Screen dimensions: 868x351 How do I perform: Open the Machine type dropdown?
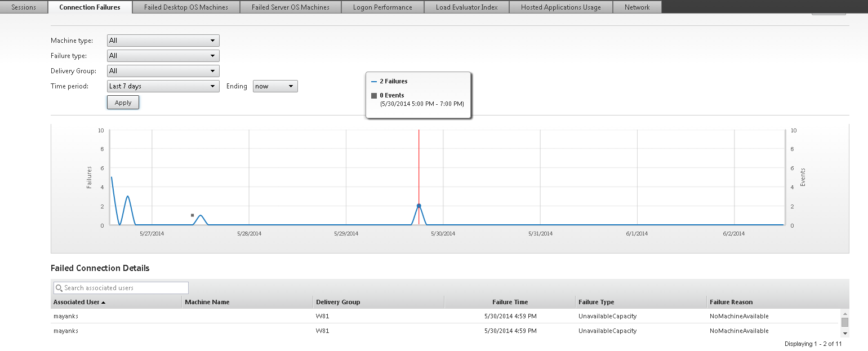[163, 41]
